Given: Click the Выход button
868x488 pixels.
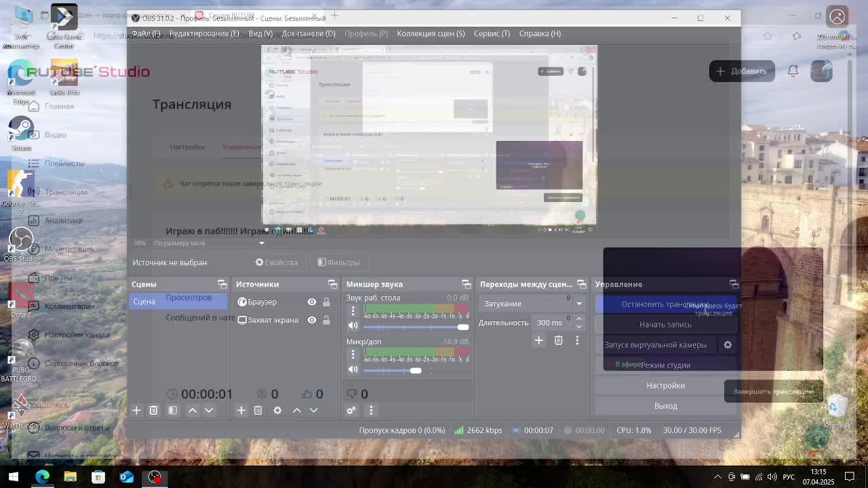Looking at the screenshot, I should coord(665,406).
